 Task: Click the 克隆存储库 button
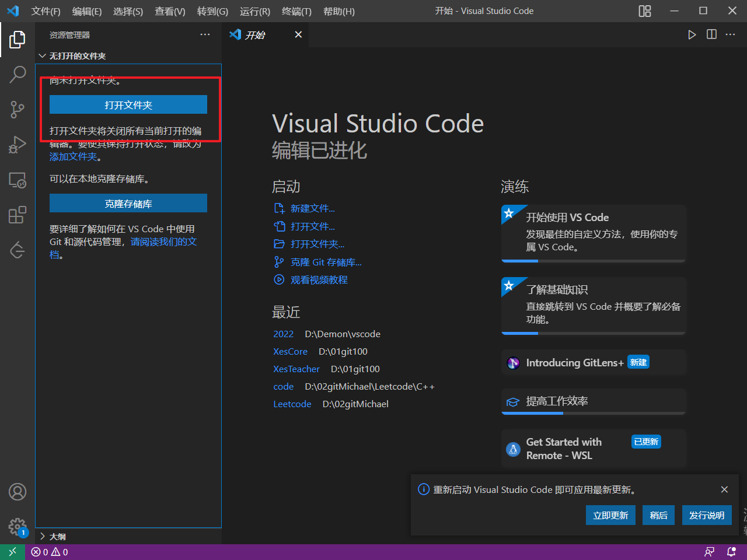128,204
